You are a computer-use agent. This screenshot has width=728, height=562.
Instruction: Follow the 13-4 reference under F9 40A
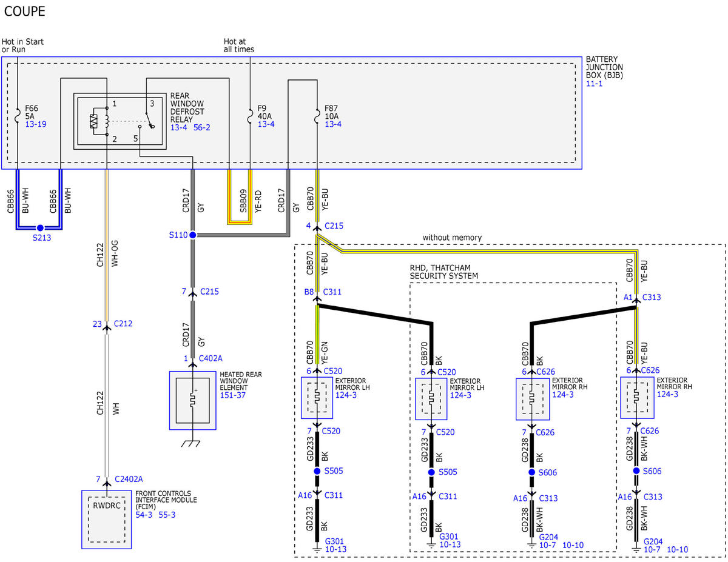click(x=266, y=124)
